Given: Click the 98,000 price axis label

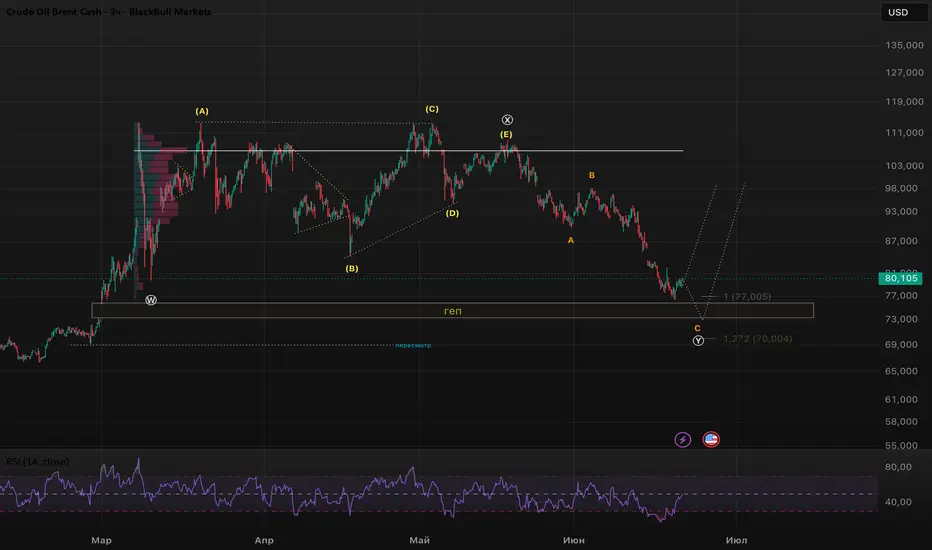Looking at the screenshot, I should click(x=901, y=188).
